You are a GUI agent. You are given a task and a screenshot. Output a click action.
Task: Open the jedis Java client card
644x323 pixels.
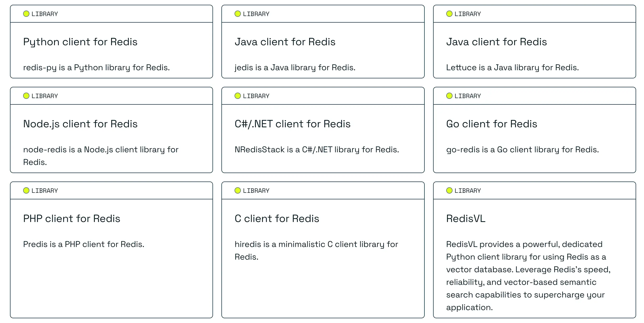pyautogui.click(x=285, y=42)
